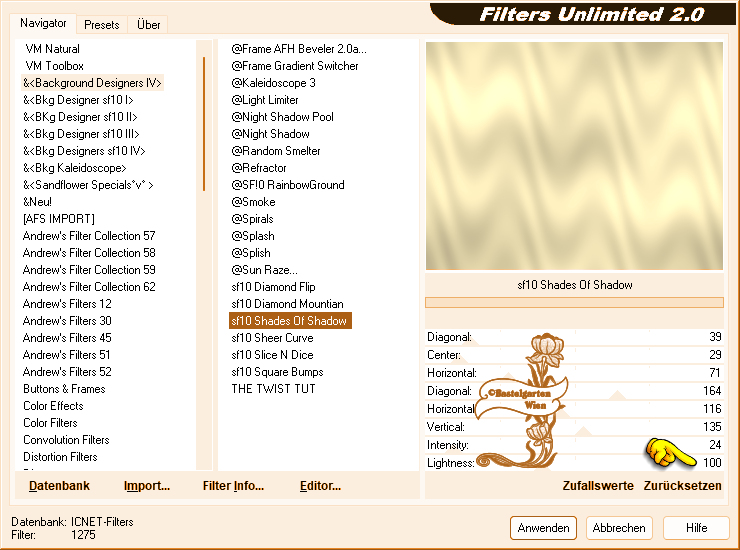
Task: Select &<Bkg Designers sf10 IV> category
Action: (84, 151)
